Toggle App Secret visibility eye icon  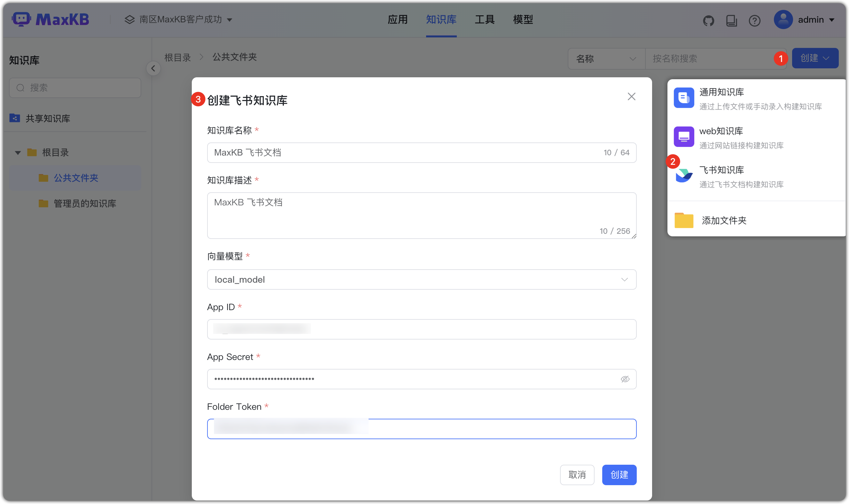point(625,379)
